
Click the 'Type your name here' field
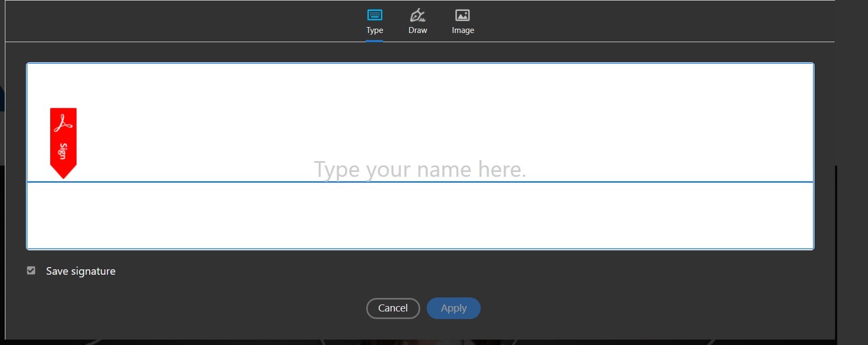tap(420, 156)
